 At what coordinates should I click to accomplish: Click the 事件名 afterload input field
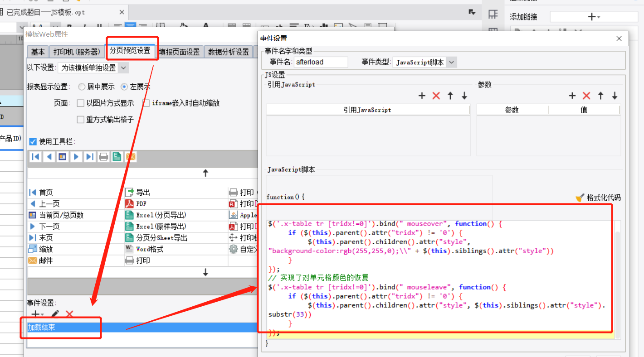321,62
